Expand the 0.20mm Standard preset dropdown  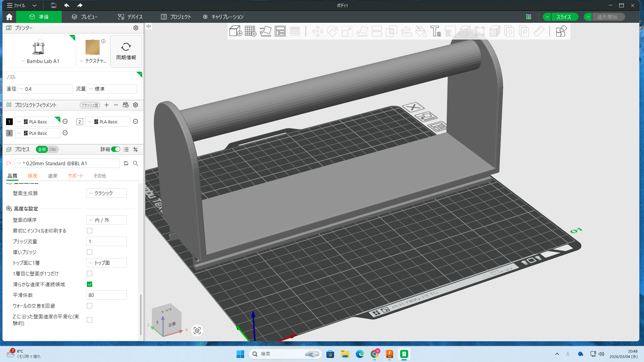point(67,163)
